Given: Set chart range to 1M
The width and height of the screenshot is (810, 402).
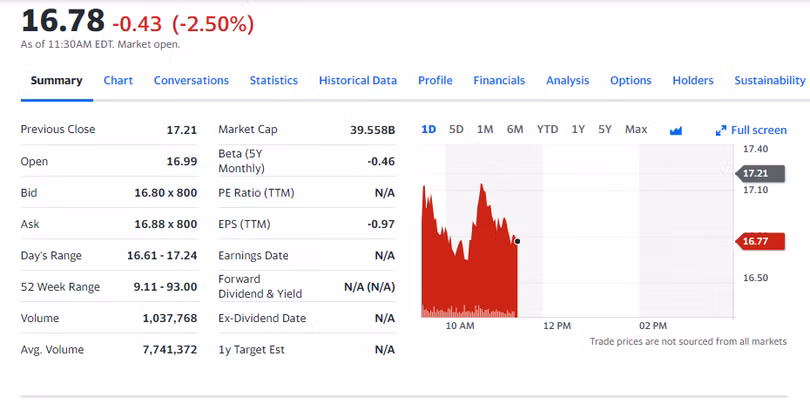Looking at the screenshot, I should pyautogui.click(x=485, y=129).
